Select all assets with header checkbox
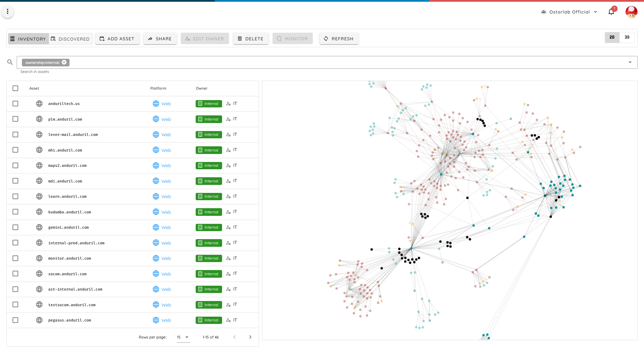Image resolution: width=644 pixels, height=350 pixels. 15,88
